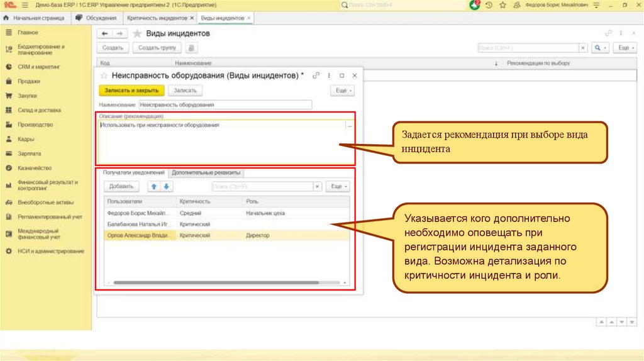Screen dimensions: 644x361
Task: Open the history clock icon
Action: click(489, 5)
